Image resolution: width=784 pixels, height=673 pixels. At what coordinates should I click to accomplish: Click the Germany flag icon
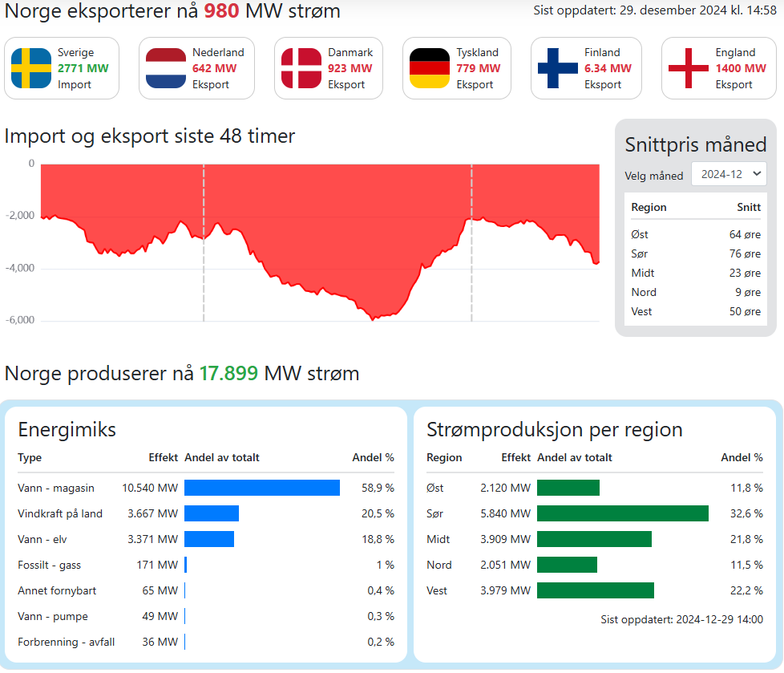(x=430, y=68)
